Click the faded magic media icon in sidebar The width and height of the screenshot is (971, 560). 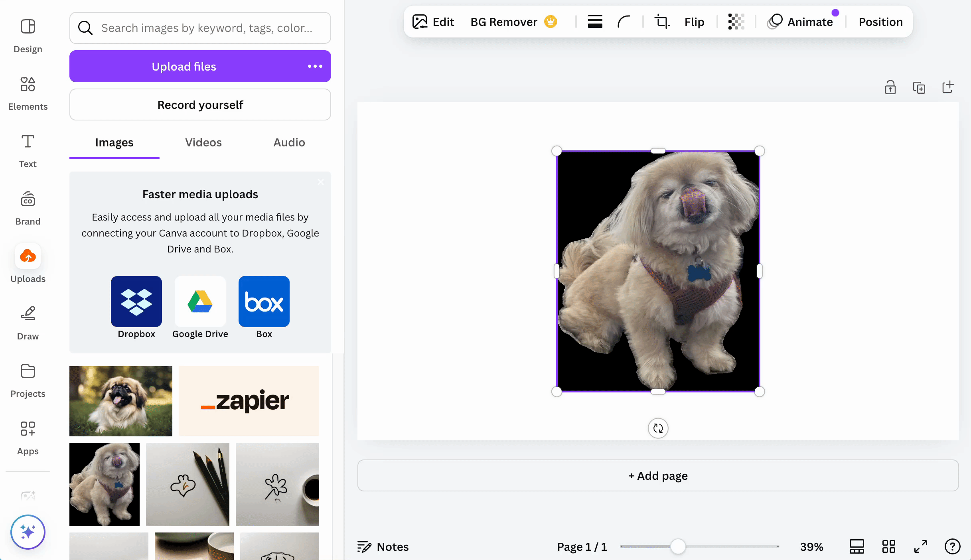(28, 496)
